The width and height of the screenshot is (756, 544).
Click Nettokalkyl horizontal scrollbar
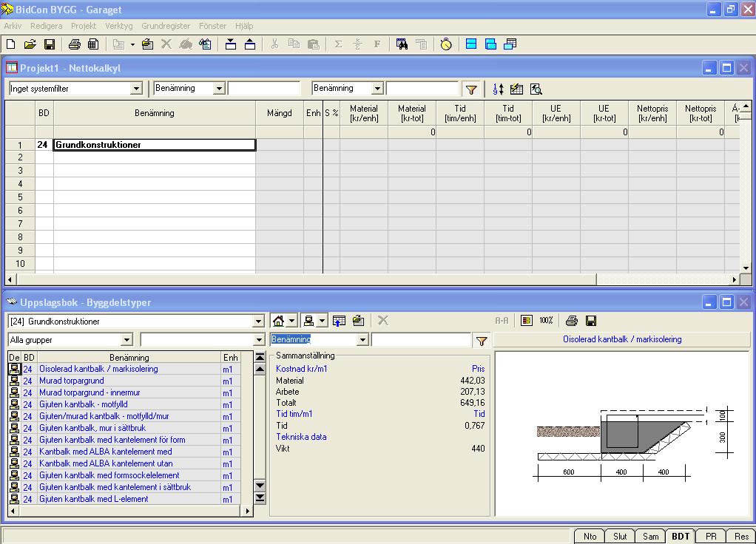point(374,279)
